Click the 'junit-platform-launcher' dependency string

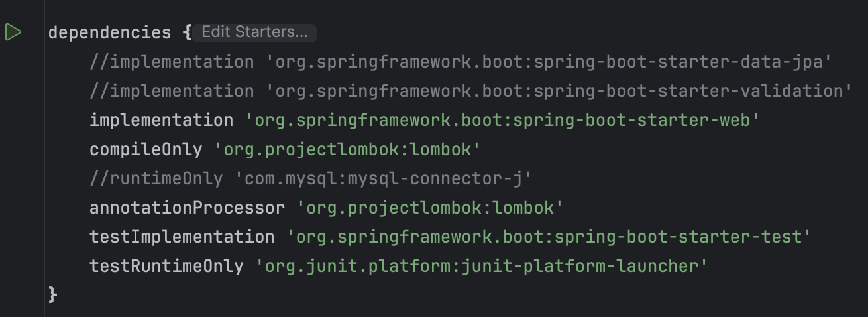point(482,266)
